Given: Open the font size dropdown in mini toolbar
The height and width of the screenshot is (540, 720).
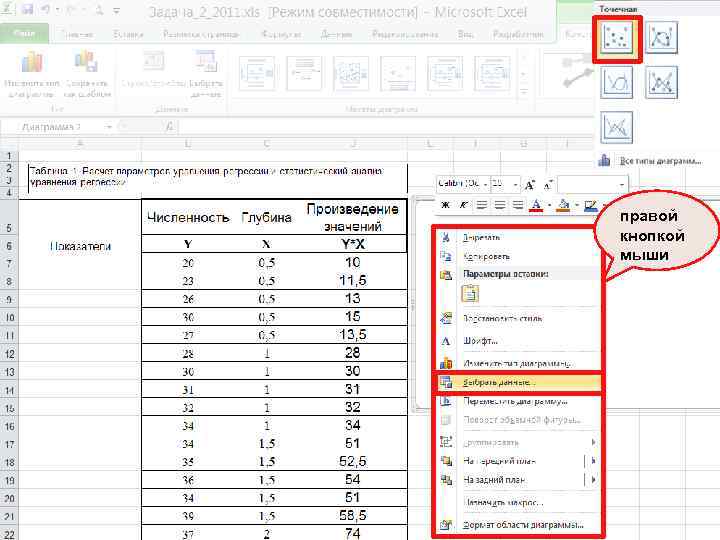Looking at the screenshot, I should pyautogui.click(x=516, y=185).
